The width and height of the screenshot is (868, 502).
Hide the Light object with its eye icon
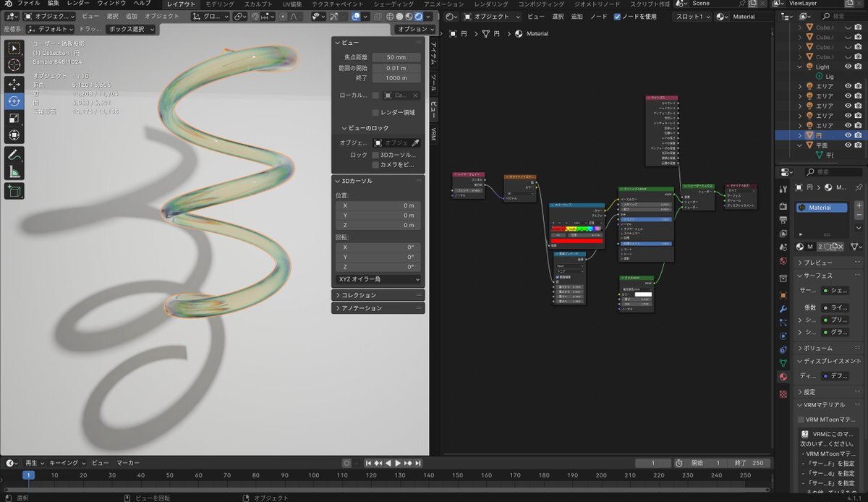pyautogui.click(x=848, y=67)
